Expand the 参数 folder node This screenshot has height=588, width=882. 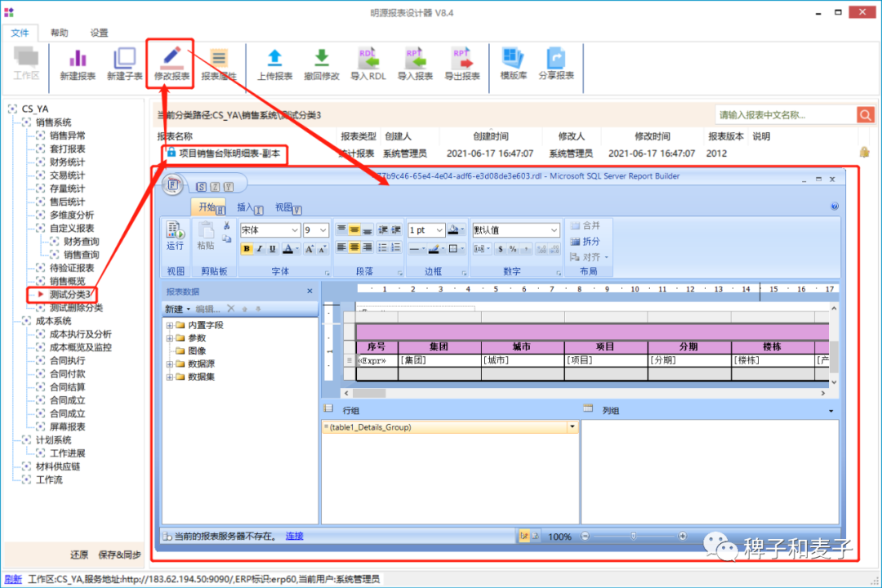pyautogui.click(x=169, y=338)
